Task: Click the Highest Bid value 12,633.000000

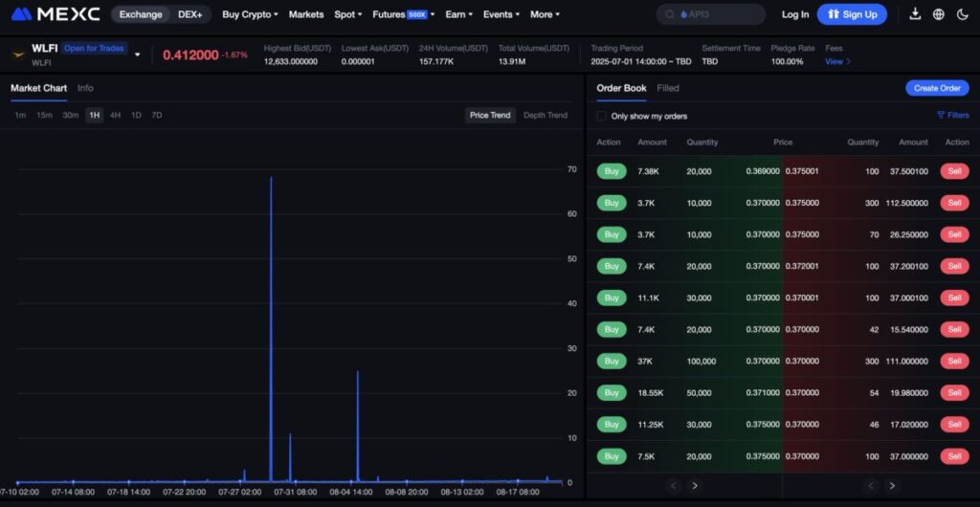Action: point(291,61)
